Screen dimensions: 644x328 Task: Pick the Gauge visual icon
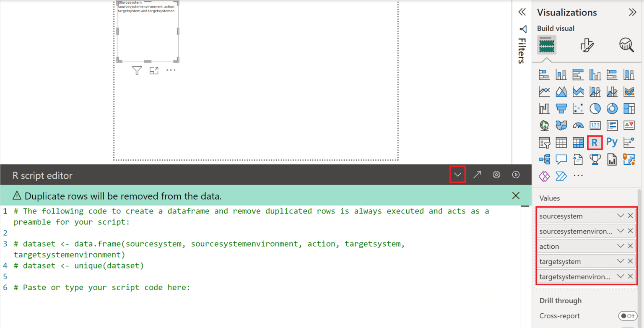578,125
